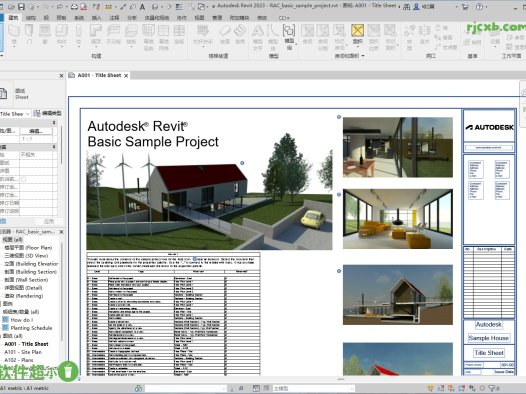Screen dimensions: 526x394
Task: Select the Window tool in the ribbon
Action: click(x=45, y=34)
